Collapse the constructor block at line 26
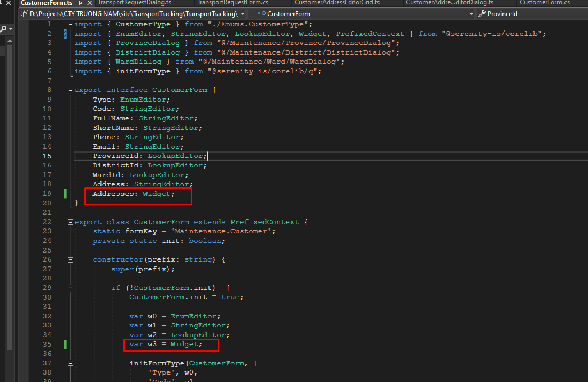 [x=70, y=259]
